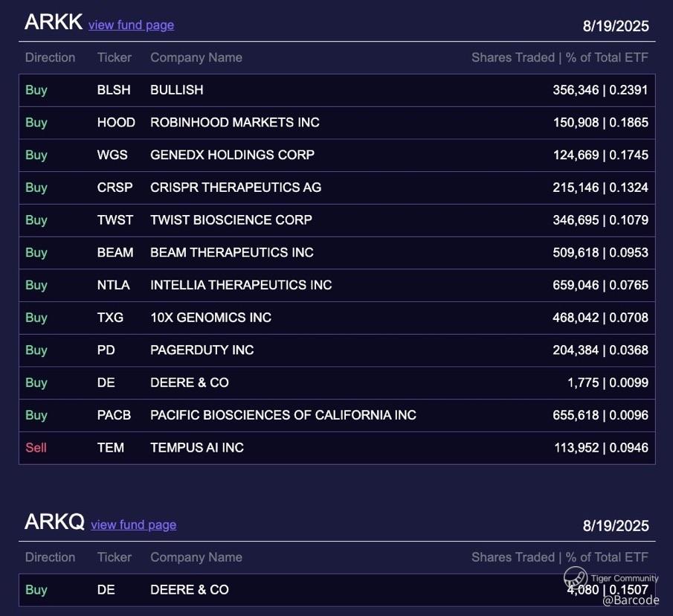Click the red Sell label for TEM
This screenshot has height=616, width=673.
click(x=36, y=448)
